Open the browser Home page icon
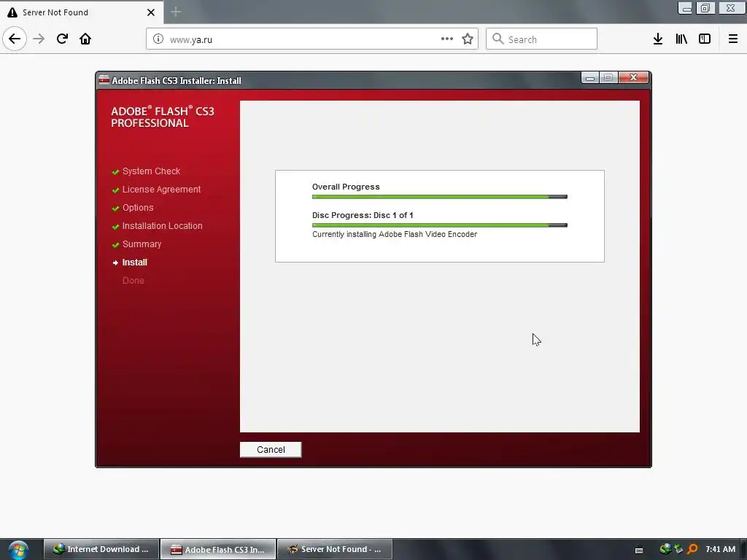 [85, 39]
